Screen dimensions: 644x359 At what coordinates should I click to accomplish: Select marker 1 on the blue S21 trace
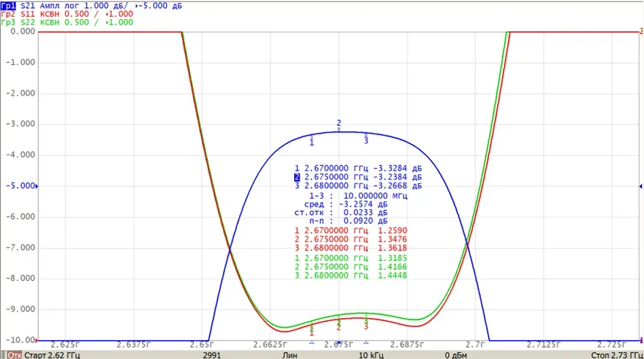point(311,141)
